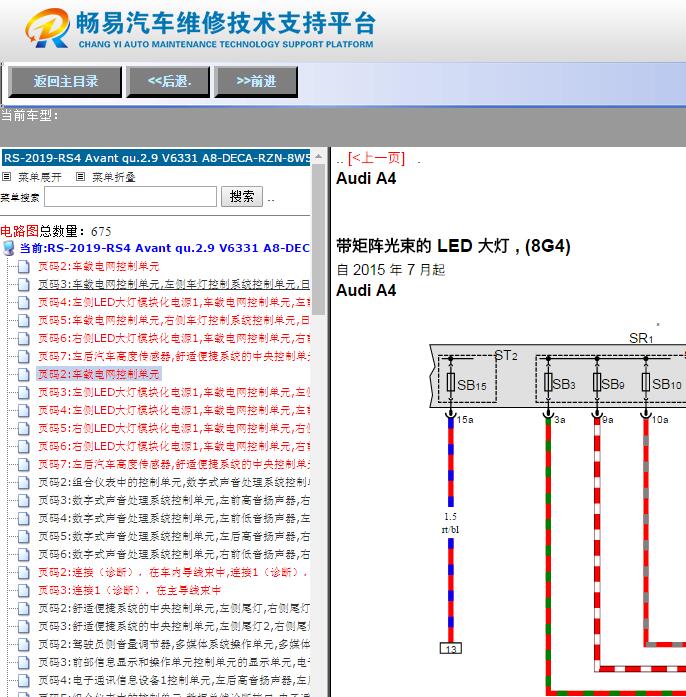Go forward with the >>前进 button
The height and width of the screenshot is (697, 686).
[x=256, y=81]
